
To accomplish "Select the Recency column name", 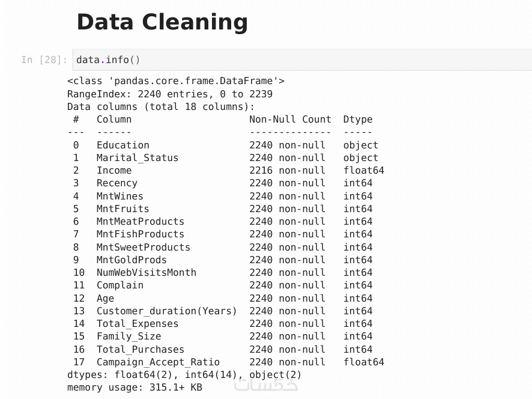I will (116, 183).
